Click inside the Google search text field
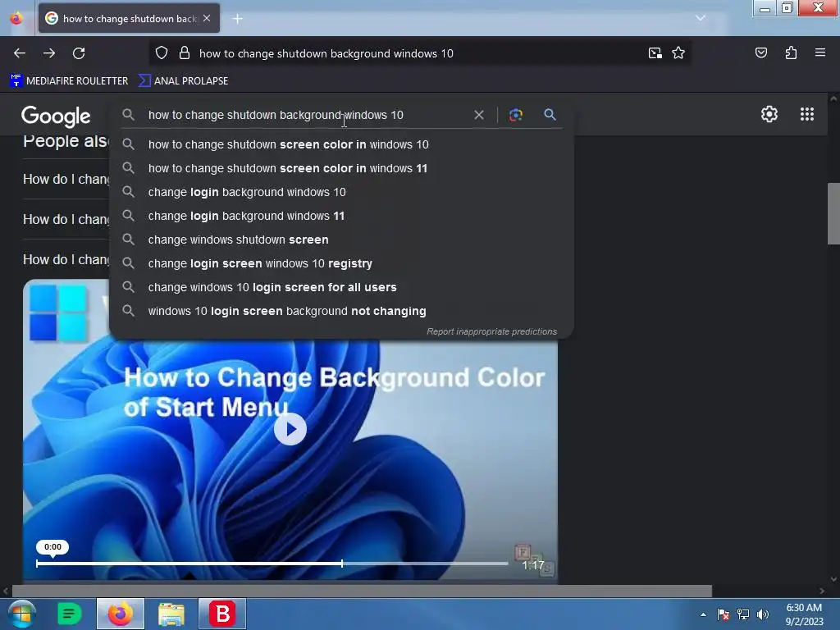Image resolution: width=840 pixels, height=630 pixels. (x=308, y=115)
